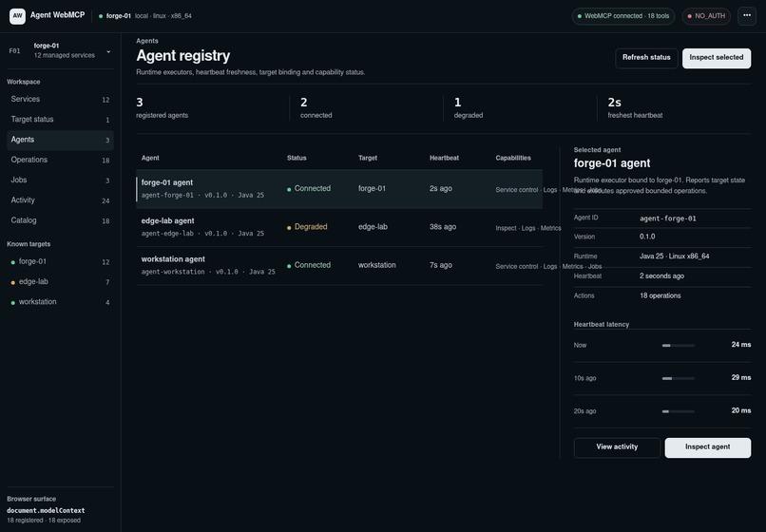This screenshot has height=532, width=766.
Task: Click the View activity button
Action: (x=617, y=447)
